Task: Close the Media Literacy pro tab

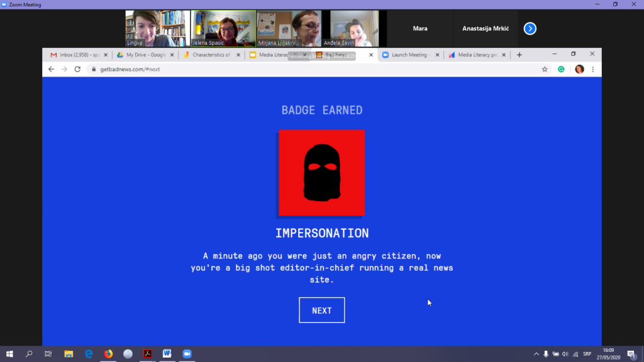Action: [504, 55]
